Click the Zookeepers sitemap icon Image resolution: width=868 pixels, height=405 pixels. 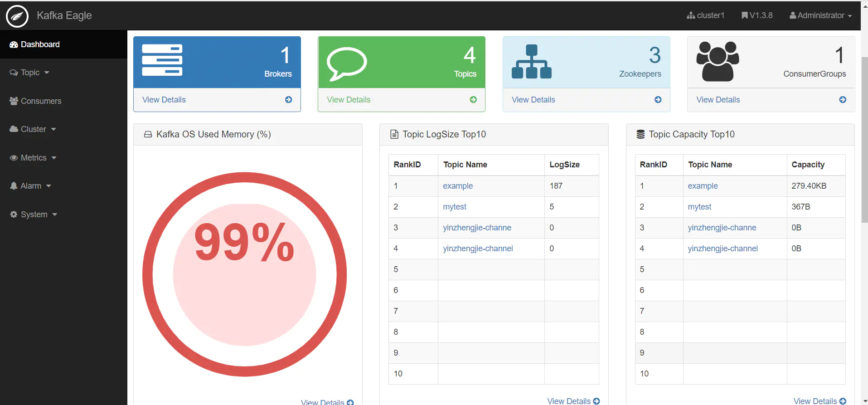531,62
